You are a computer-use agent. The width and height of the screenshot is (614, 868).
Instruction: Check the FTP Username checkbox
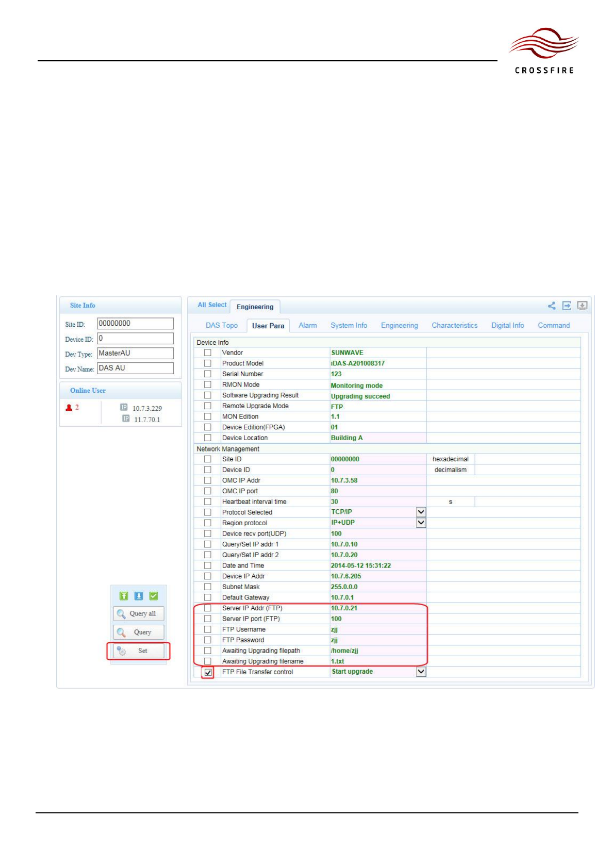click(x=208, y=629)
